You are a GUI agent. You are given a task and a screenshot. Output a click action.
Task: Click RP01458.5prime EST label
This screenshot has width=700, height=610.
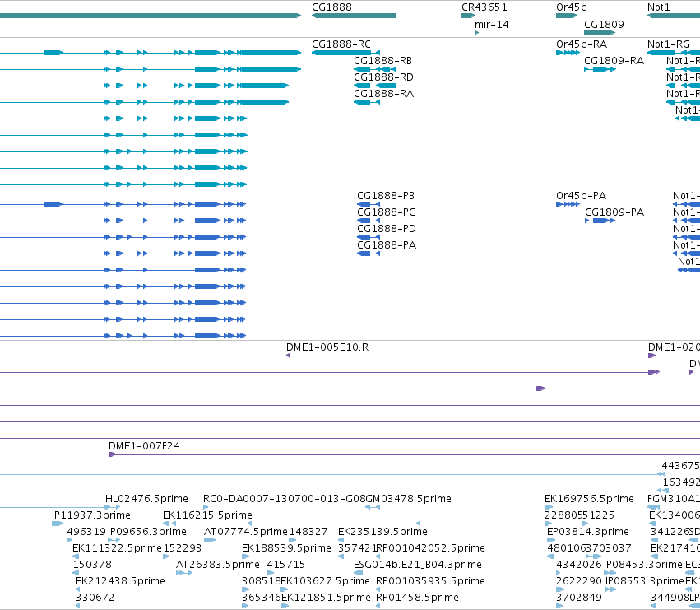pos(417,598)
